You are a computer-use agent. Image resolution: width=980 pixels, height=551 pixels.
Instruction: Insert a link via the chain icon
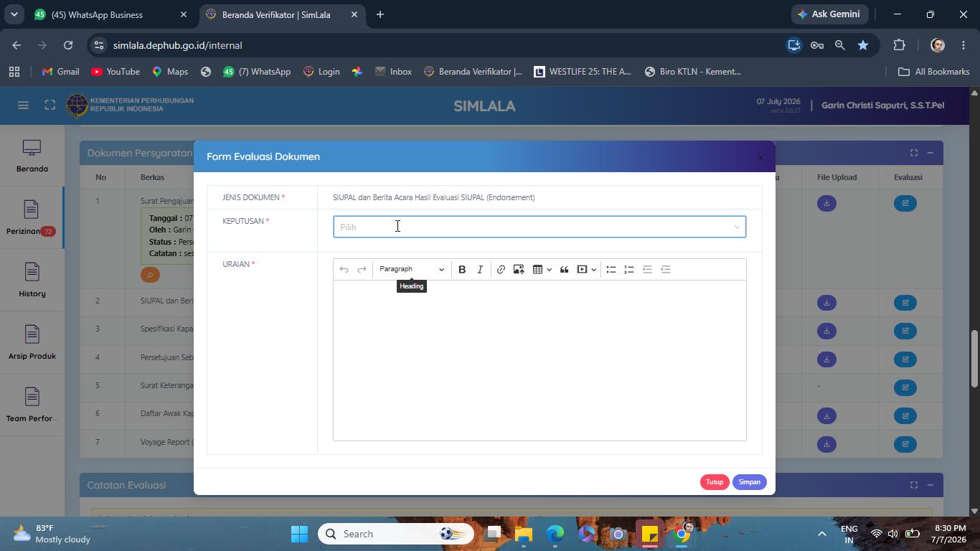pyautogui.click(x=501, y=270)
